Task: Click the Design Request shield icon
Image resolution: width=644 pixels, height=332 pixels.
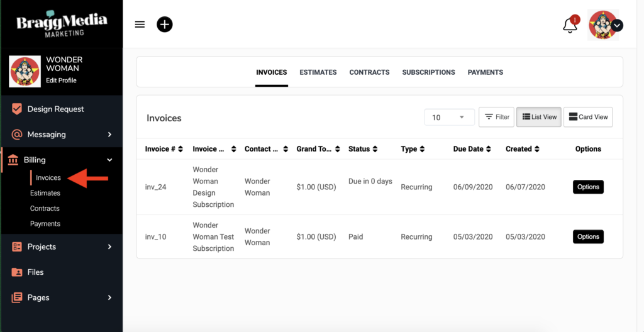Action: [17, 109]
